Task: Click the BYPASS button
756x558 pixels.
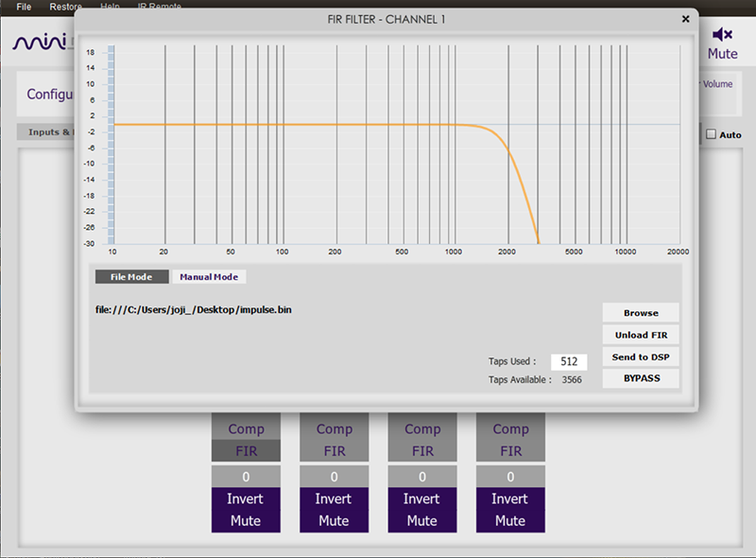Action: pyautogui.click(x=641, y=378)
